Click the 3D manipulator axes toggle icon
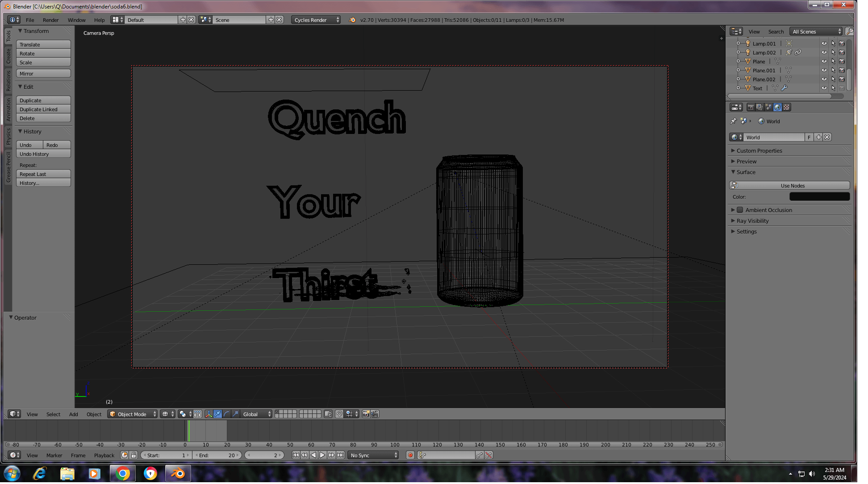868x484 pixels. coord(209,414)
